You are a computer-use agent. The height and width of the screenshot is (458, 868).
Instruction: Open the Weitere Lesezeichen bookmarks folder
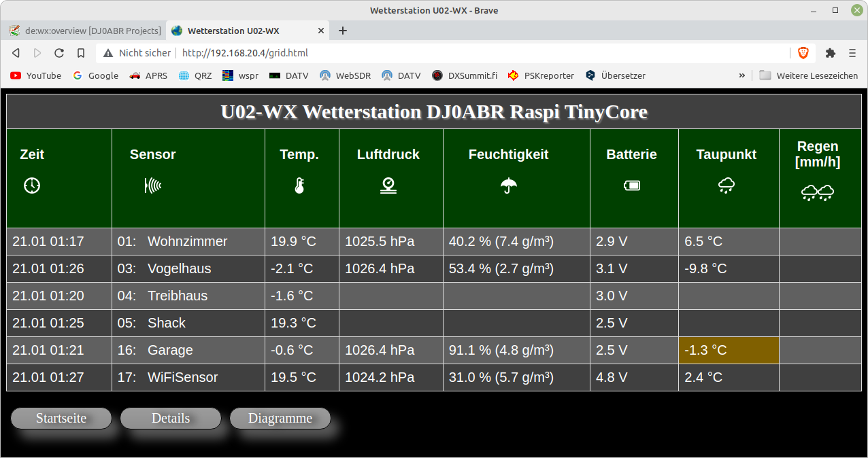[x=809, y=75]
